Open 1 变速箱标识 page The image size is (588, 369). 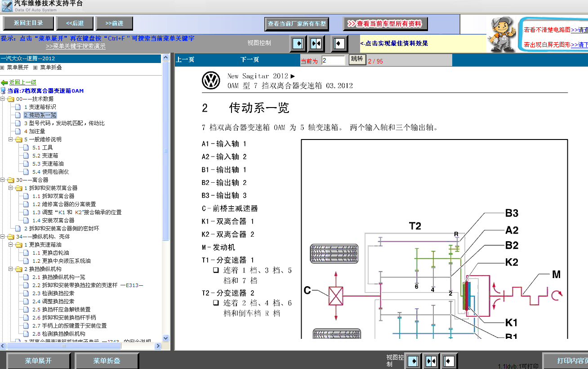pos(40,107)
